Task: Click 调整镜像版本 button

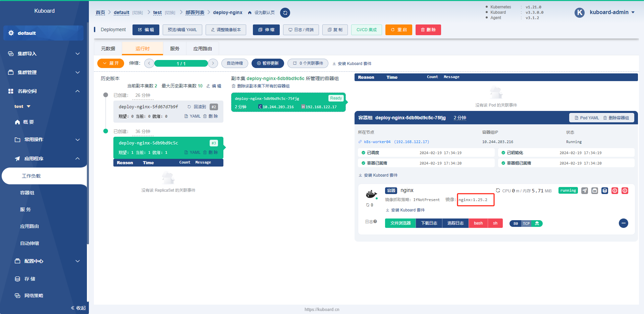Action: 226,30
